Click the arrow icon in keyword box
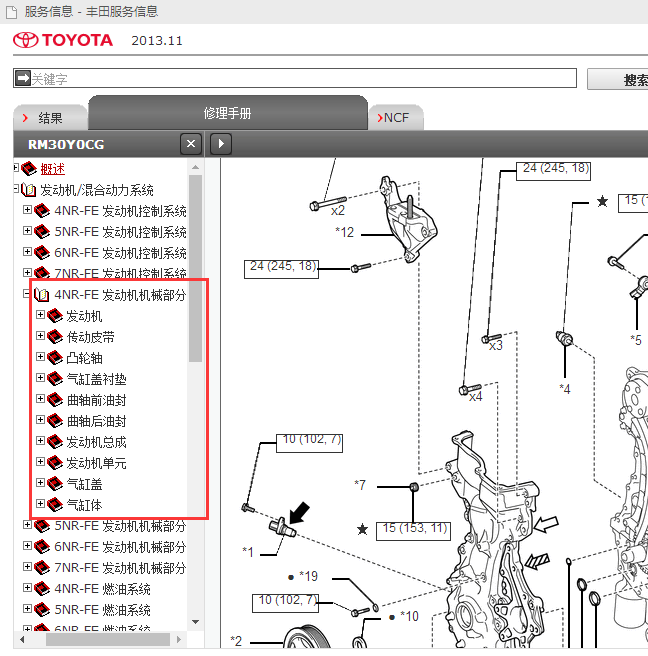The image size is (648, 656). click(x=23, y=78)
